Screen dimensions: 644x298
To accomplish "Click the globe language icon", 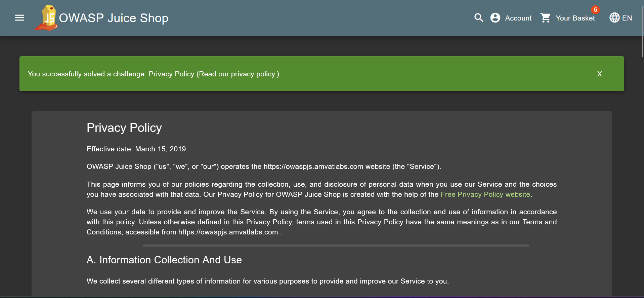I will 614,18.
